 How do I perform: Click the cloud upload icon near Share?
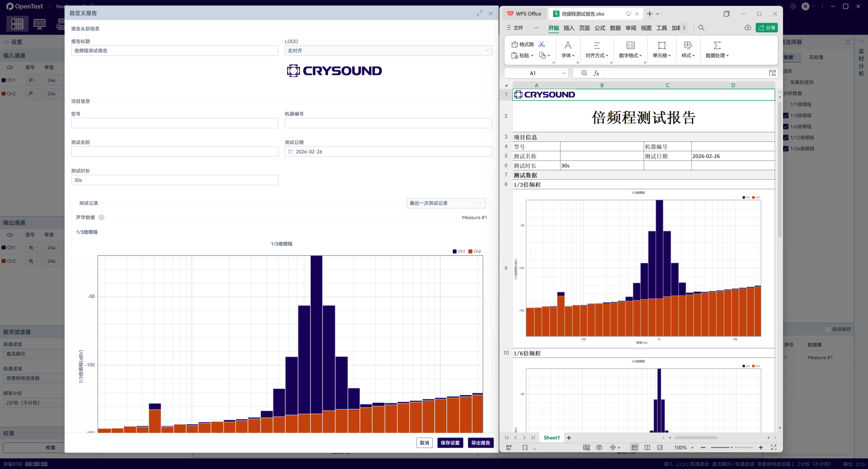click(748, 28)
